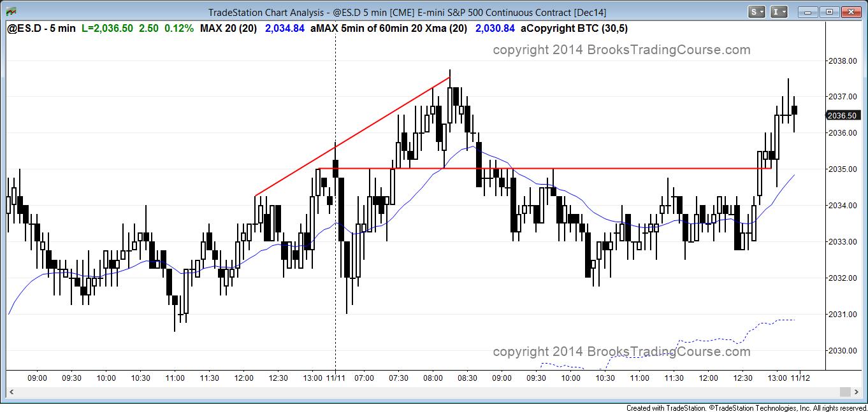Viewport: 868px width, 412px height.
Task: Click the 2030.00 price axis label
Action: [x=842, y=351]
